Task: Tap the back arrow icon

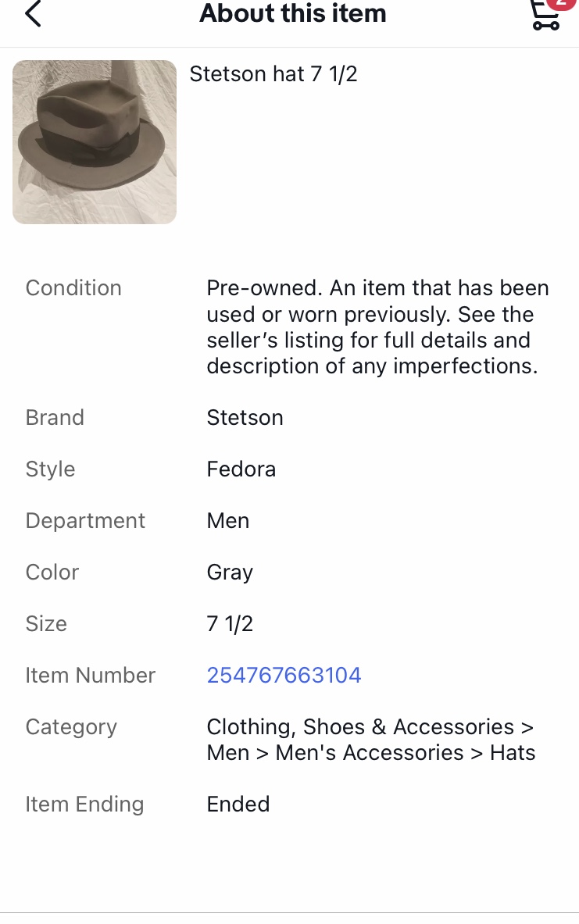Action: click(x=33, y=13)
